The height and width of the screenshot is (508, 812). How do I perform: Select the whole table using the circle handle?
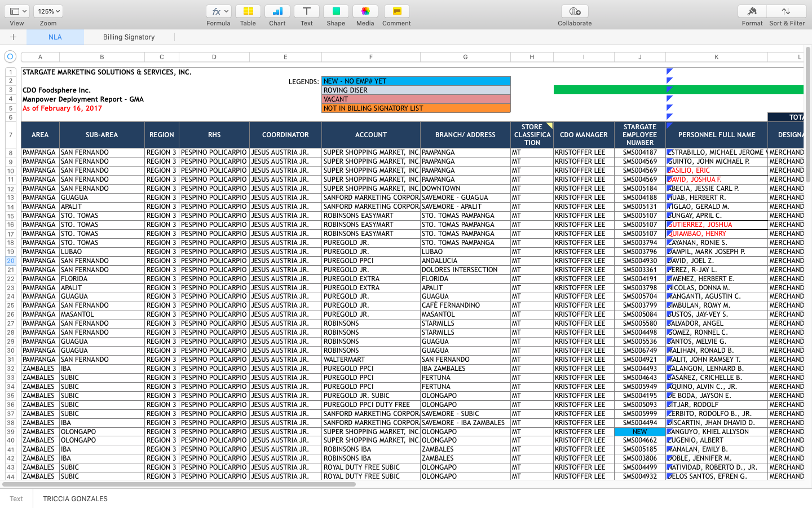click(x=10, y=56)
